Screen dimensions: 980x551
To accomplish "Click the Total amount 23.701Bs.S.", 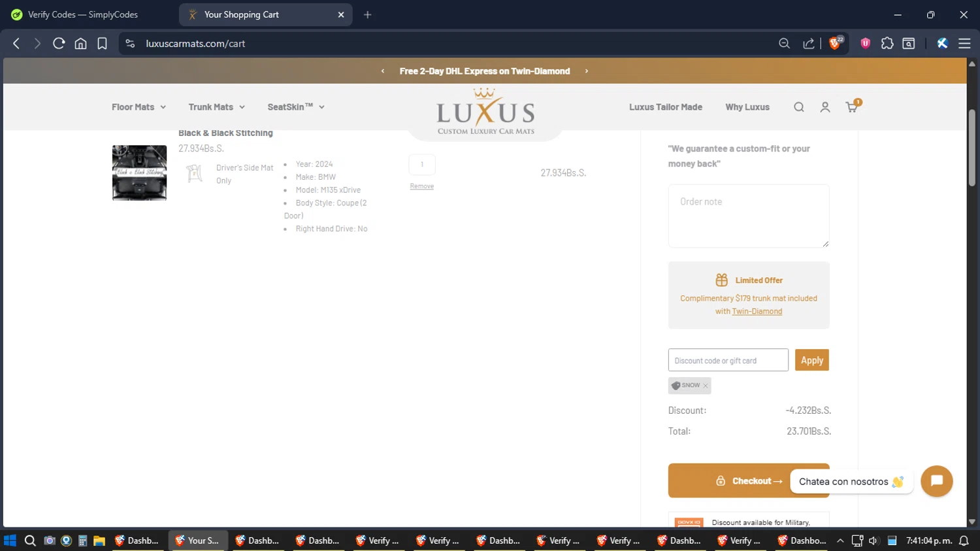I will [x=809, y=431].
